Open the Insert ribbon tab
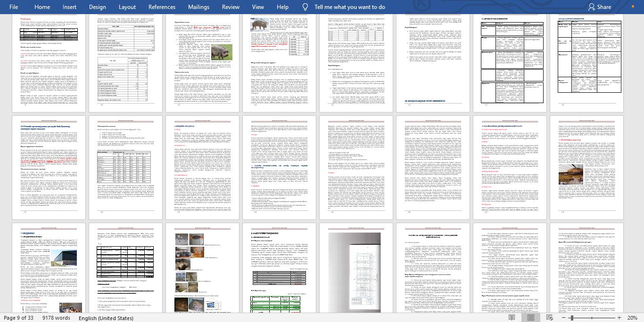The height and width of the screenshot is (322, 644). 69,7
